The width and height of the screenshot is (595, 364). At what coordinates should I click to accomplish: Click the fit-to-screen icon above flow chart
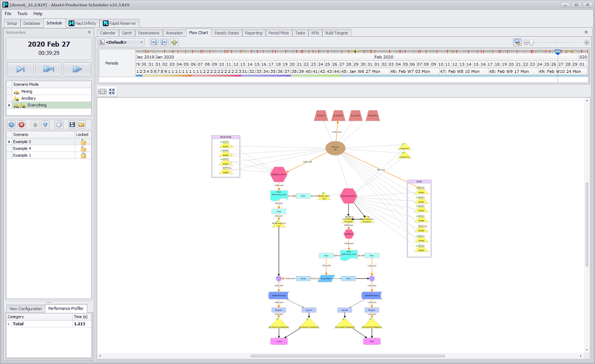tap(112, 92)
